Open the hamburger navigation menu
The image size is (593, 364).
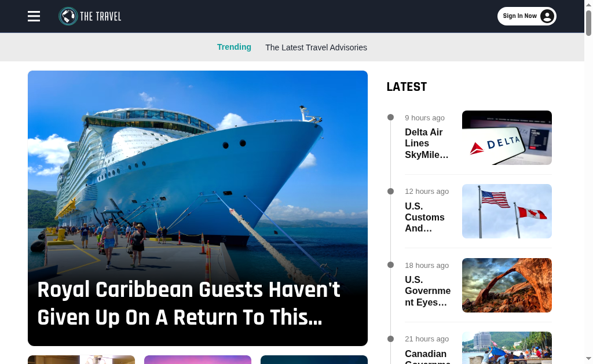pyautogui.click(x=34, y=16)
